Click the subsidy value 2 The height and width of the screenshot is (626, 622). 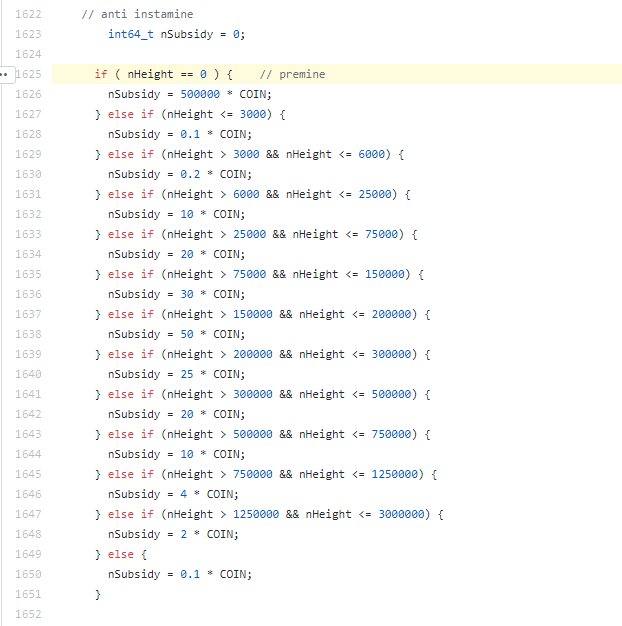(184, 534)
